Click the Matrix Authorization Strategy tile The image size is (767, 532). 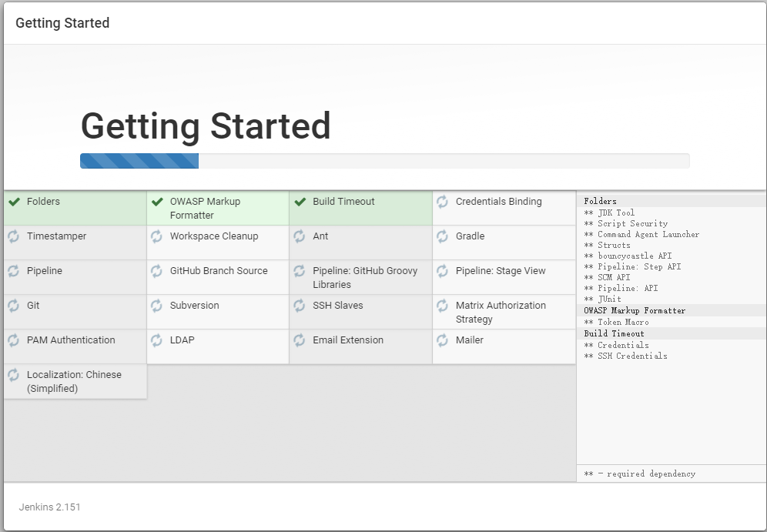tap(504, 312)
